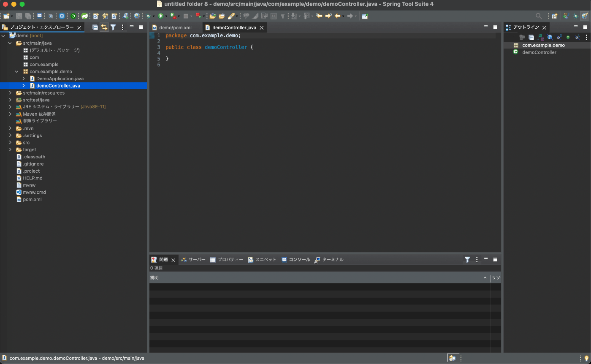Select .gitignore in Project Explorer
Image resolution: width=591 pixels, height=364 pixels.
[x=33, y=164]
